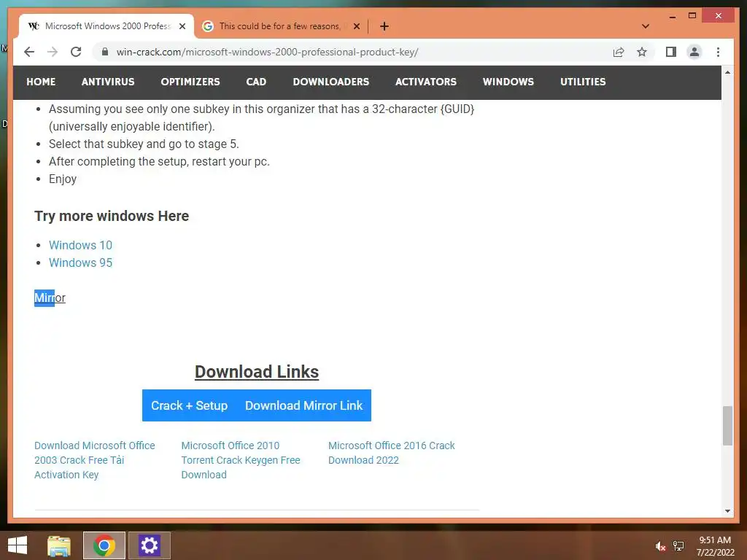Open Chrome three-dot menu
Screen dimensions: 747x560
click(718, 52)
